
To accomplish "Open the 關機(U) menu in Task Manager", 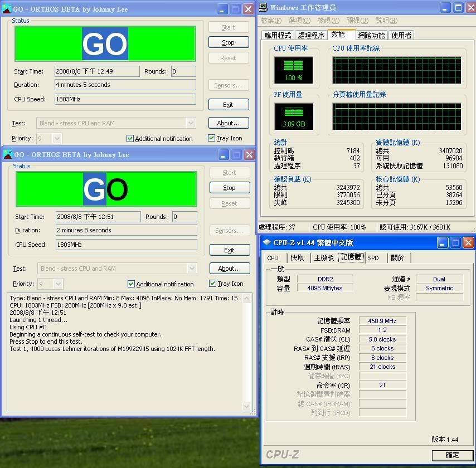I will 357,21.
